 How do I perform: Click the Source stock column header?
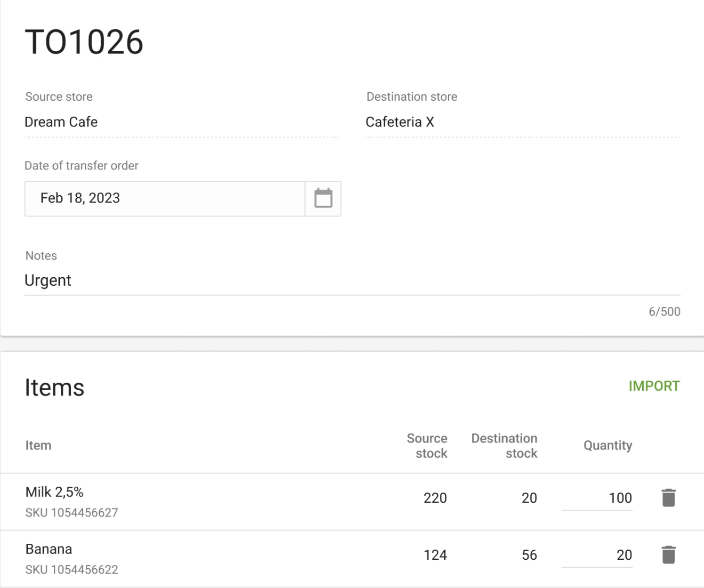[x=427, y=446]
